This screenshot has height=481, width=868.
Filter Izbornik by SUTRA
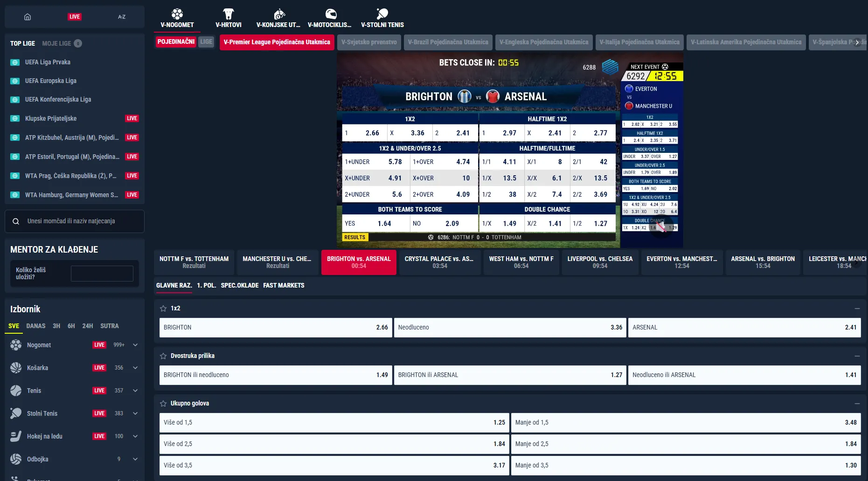pyautogui.click(x=110, y=326)
